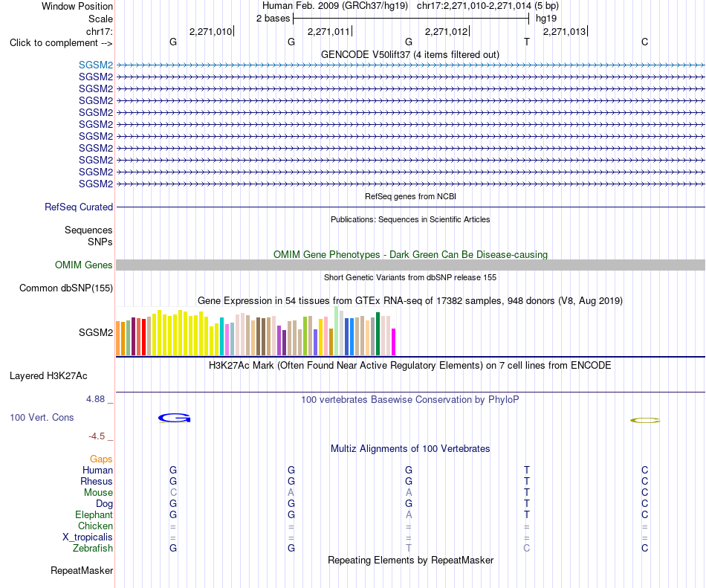The height and width of the screenshot is (588, 706).
Task: Click the light-blue highlighted SGSM2 transcript label
Action: (95, 65)
